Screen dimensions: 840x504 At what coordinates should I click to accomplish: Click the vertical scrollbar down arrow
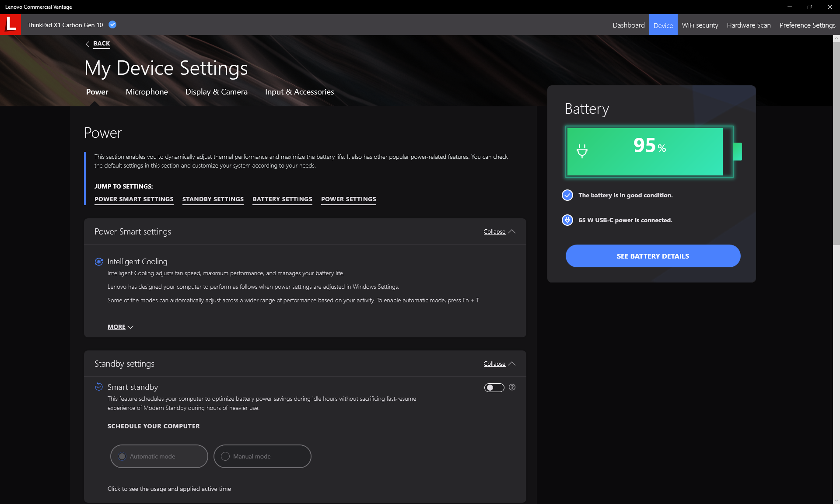[836, 500]
